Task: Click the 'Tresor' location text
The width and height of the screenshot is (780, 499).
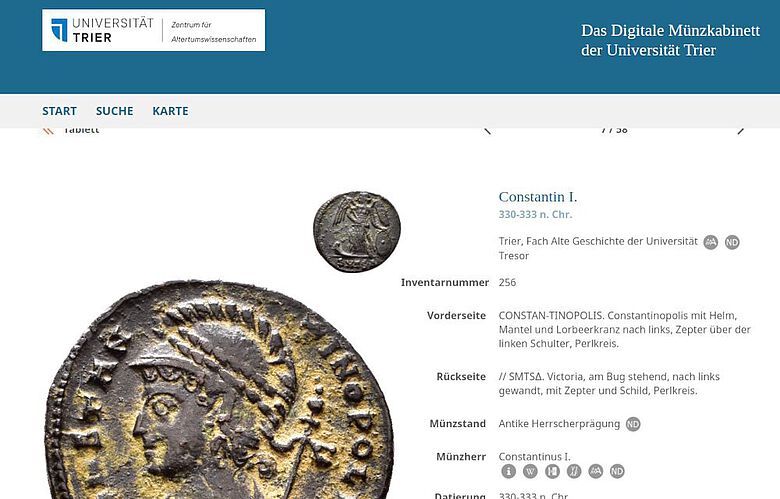Action: pos(514,256)
